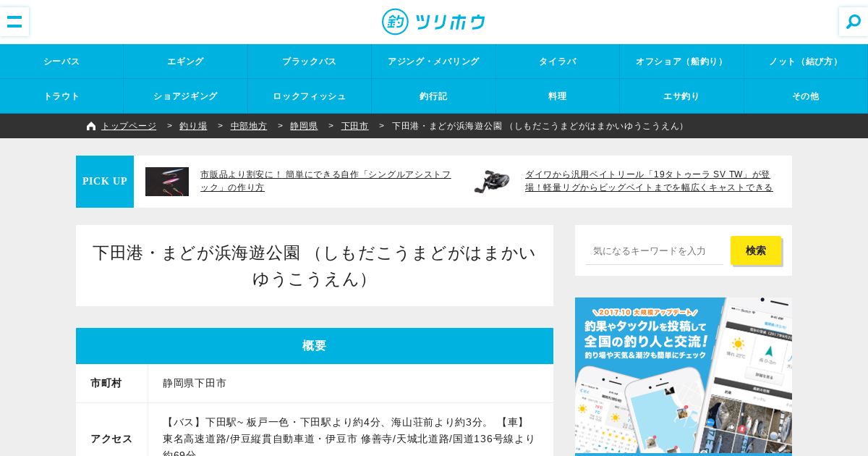Open the エサ釣り category
The height and width of the screenshot is (456, 868).
[x=681, y=96]
